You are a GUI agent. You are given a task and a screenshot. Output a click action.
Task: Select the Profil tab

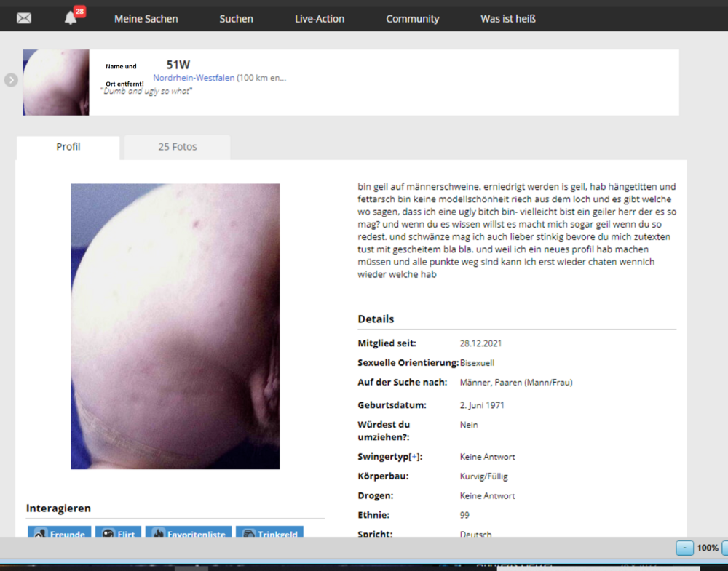click(68, 147)
